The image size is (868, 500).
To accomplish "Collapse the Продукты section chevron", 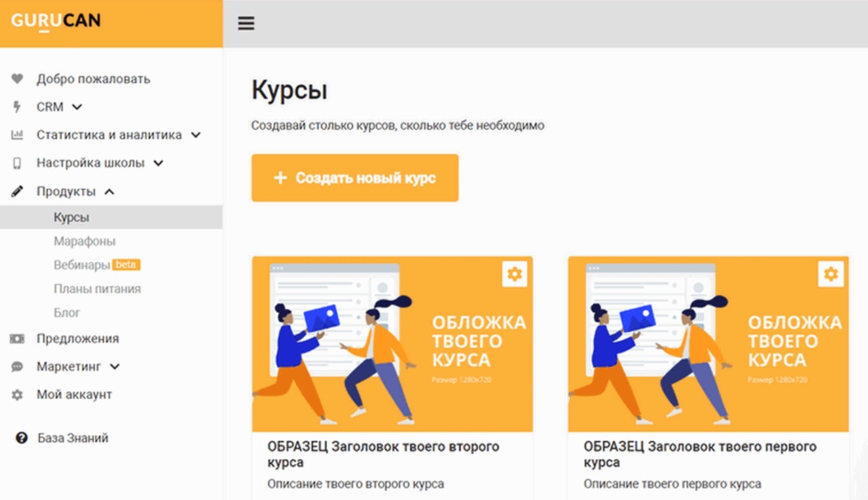I will click(109, 192).
